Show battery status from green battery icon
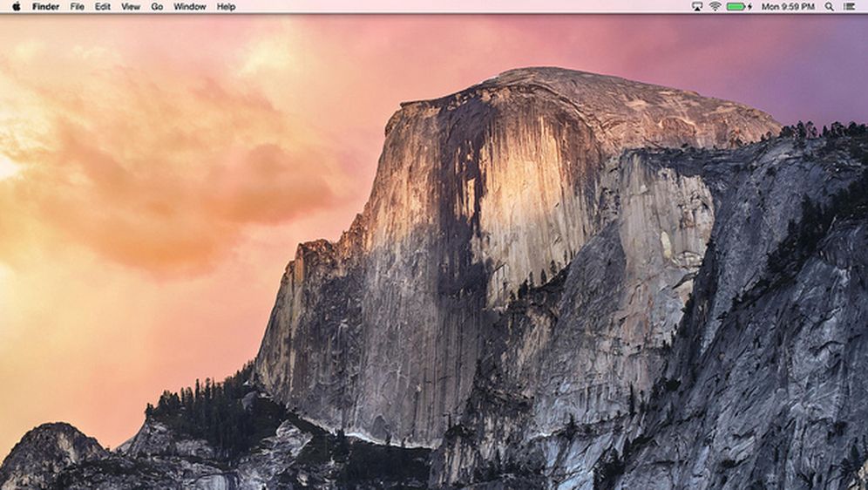This screenshot has height=490, width=868. tap(736, 6)
